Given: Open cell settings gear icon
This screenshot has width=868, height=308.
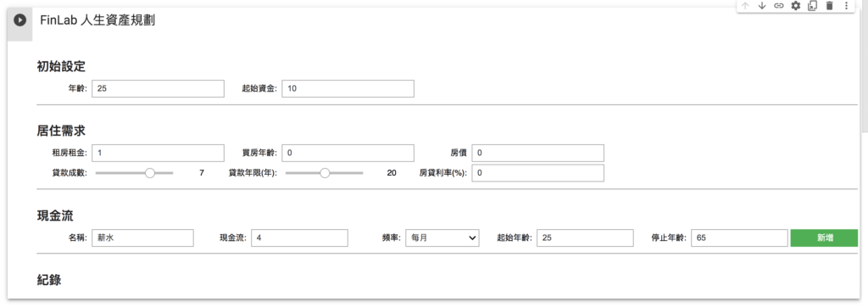Looking at the screenshot, I should pos(795,6).
